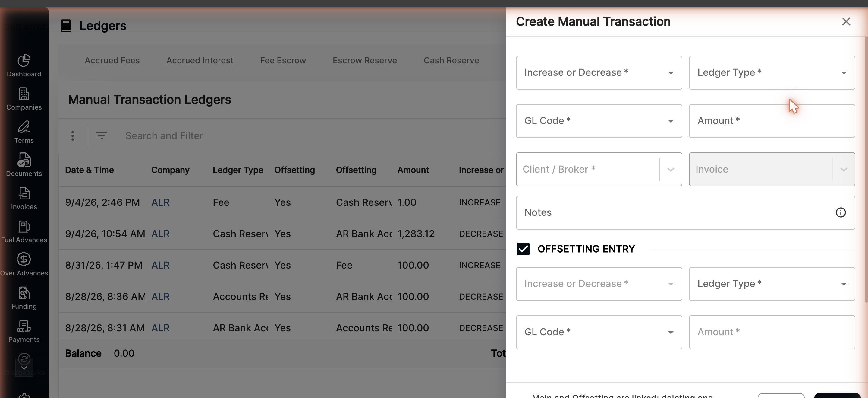Open the Over Advances dollar icon
The width and height of the screenshot is (868, 398).
24,259
